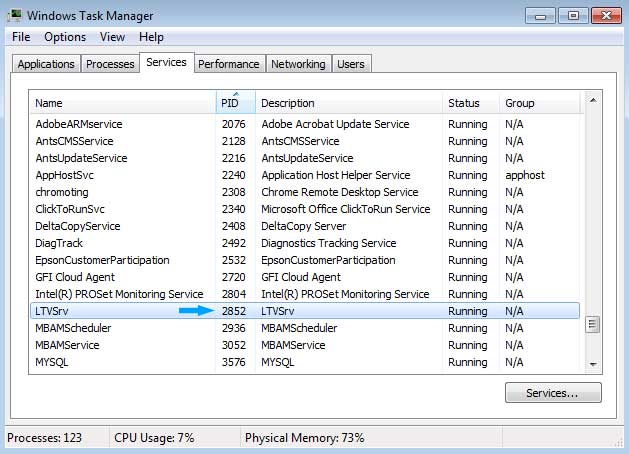Close the Windows Task Manager window
The width and height of the screenshot is (629, 454).
[x=606, y=16]
